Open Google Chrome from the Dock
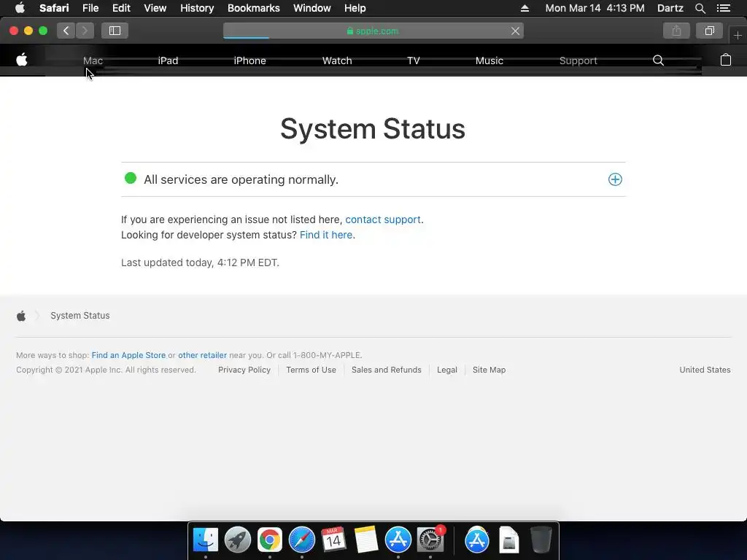747x560 pixels. tap(270, 540)
